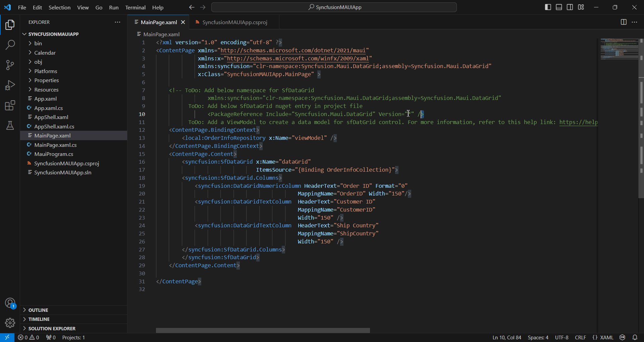The height and width of the screenshot is (342, 644).
Task: Change the CRLF line ending setting
Action: 580,338
